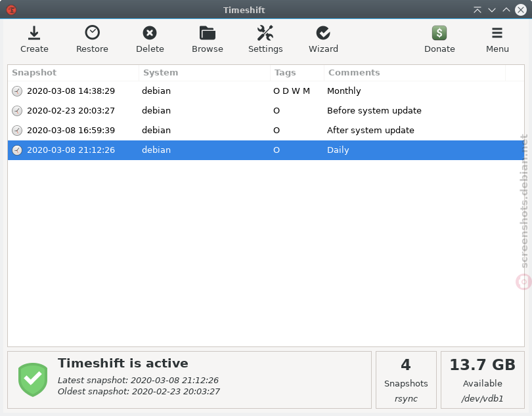Open Settings via wrench and screwdriver icon
Viewport: 532px width, 416px height.
point(265,33)
